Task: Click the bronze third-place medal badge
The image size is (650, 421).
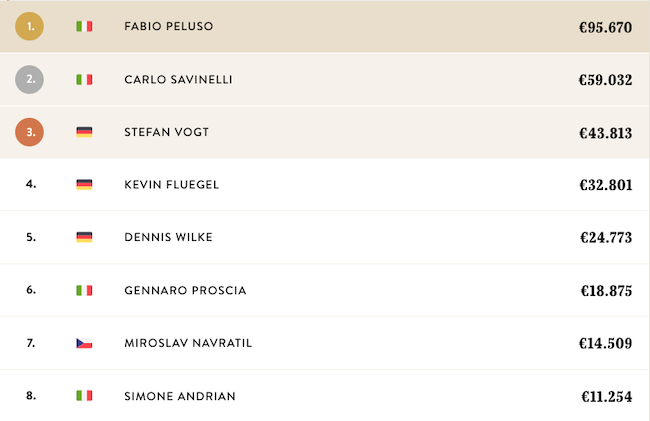Action: click(x=31, y=132)
